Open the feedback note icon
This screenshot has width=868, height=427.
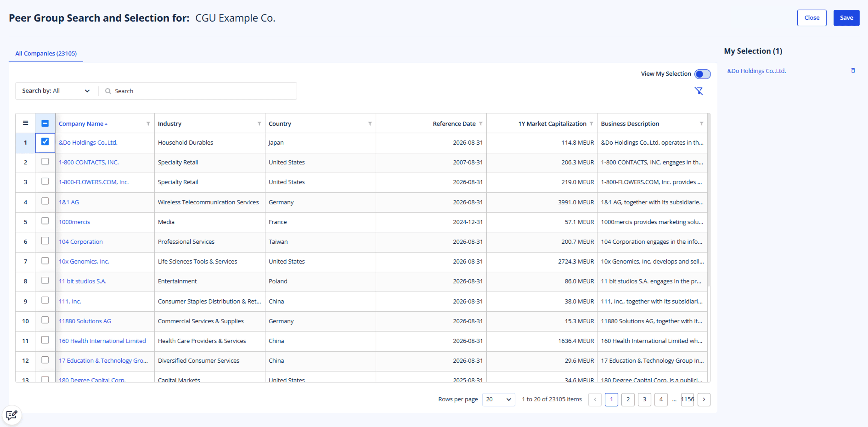tap(12, 415)
